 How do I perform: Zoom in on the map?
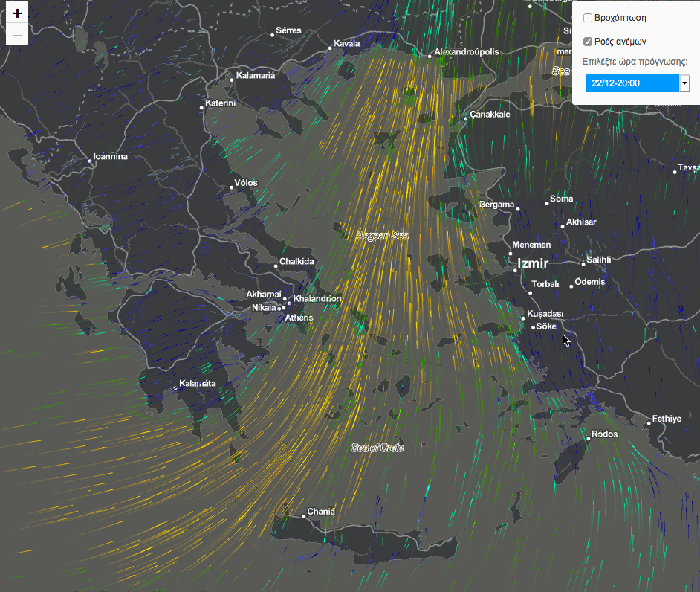[17, 13]
